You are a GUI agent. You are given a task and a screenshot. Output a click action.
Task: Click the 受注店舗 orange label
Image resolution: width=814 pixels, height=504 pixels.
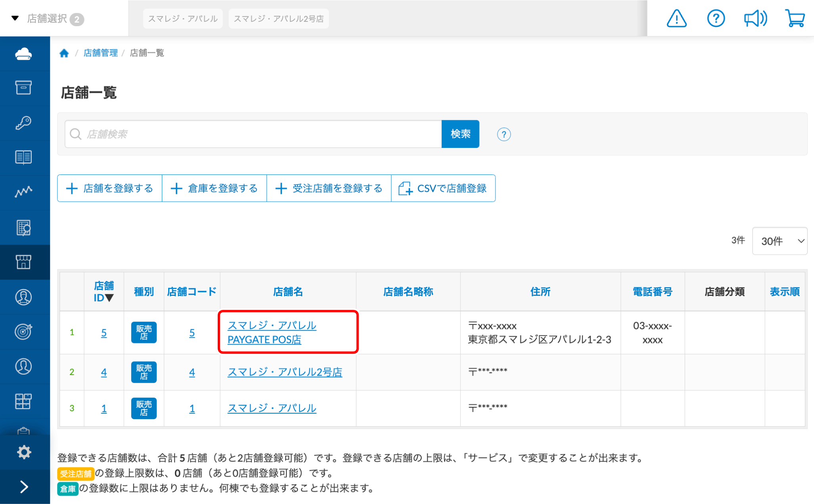point(76,473)
